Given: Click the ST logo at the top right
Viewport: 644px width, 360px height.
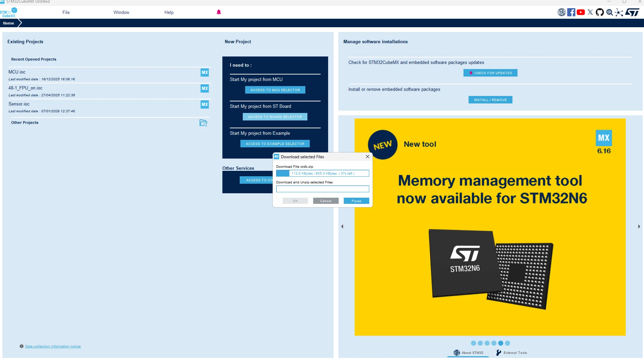Looking at the screenshot, I should [632, 12].
